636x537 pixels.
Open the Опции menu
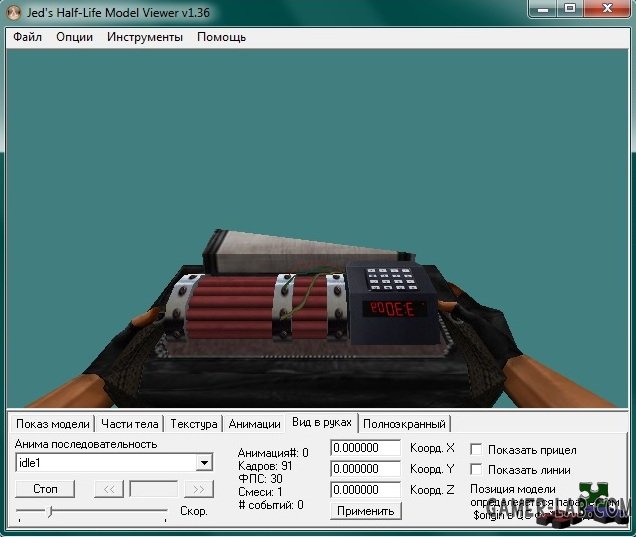(74, 37)
